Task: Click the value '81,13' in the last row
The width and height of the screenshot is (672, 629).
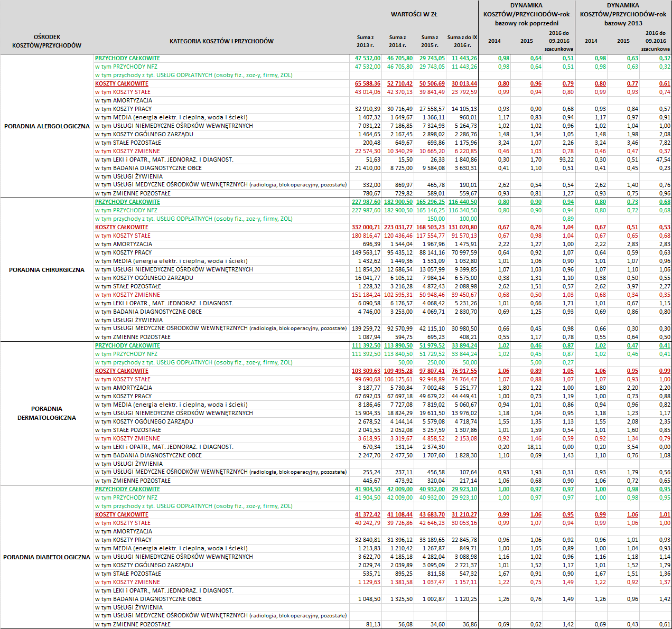Action: point(373,624)
